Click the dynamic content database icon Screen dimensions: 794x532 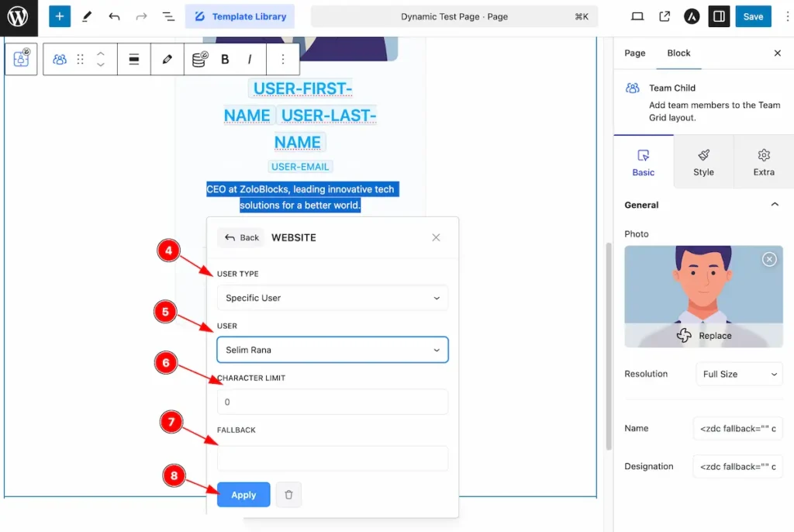(200, 59)
